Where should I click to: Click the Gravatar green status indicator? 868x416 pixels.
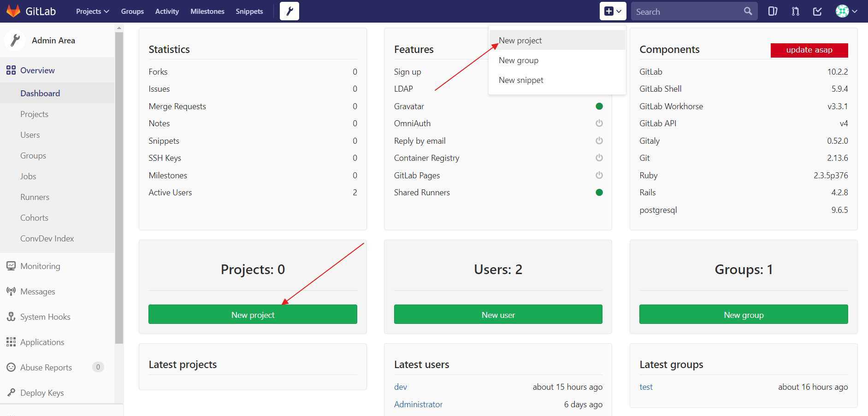(599, 106)
